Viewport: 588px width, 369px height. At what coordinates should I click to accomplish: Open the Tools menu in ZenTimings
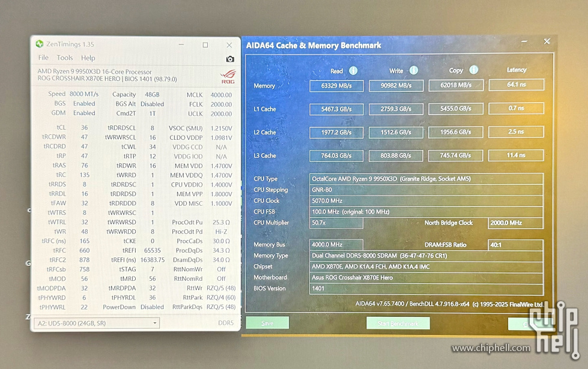pos(64,58)
